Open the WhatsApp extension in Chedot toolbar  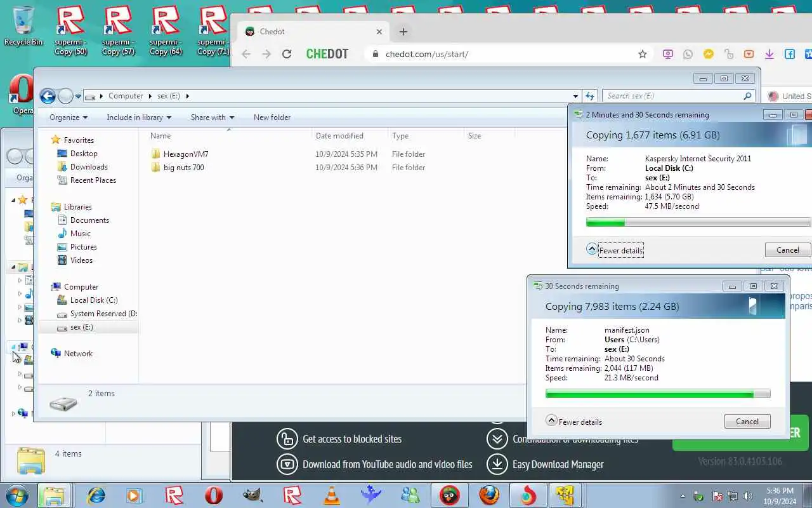688,54
